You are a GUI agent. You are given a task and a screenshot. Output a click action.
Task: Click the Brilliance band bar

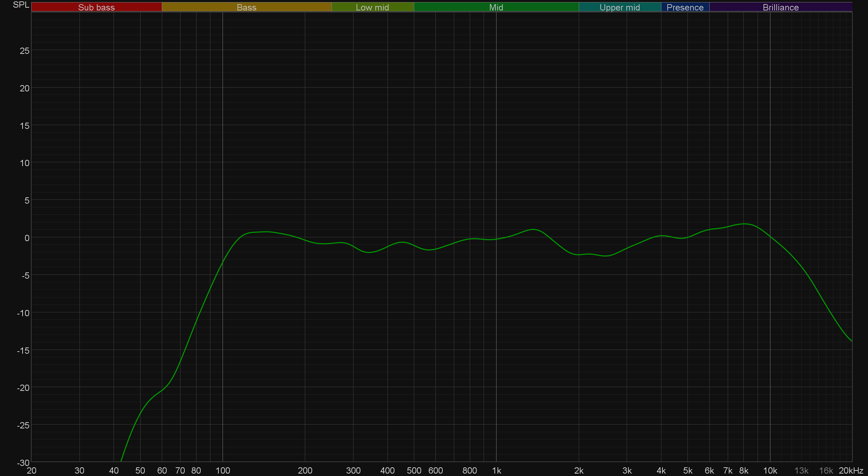click(x=781, y=7)
